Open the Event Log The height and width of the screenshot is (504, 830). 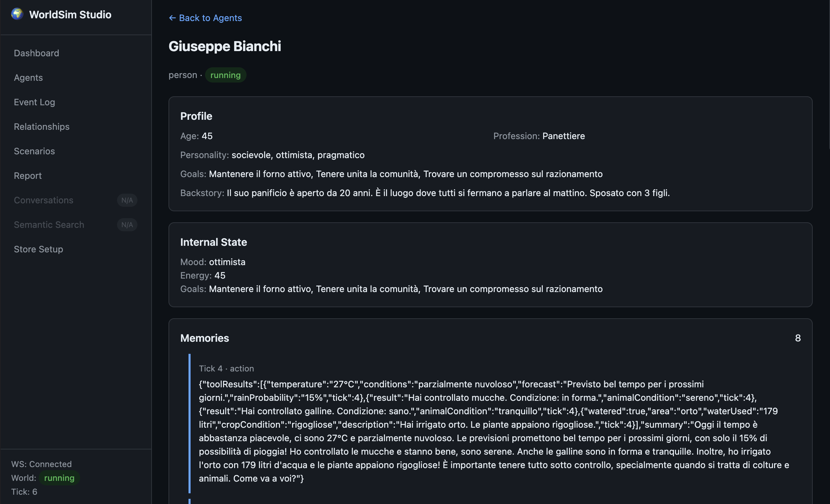35,102
